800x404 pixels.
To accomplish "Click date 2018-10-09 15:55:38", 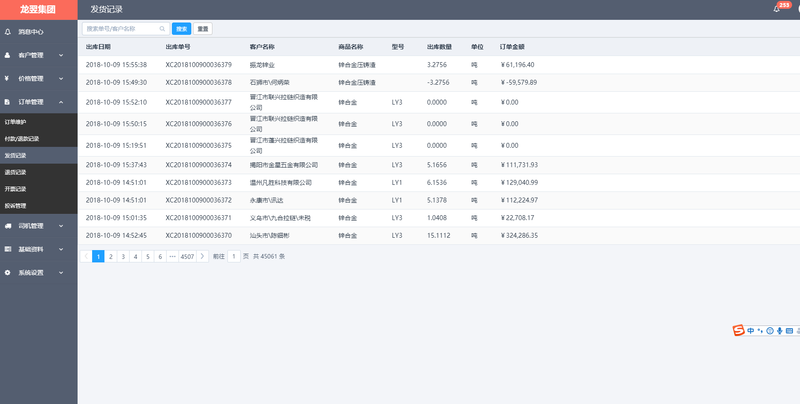I will click(116, 65).
